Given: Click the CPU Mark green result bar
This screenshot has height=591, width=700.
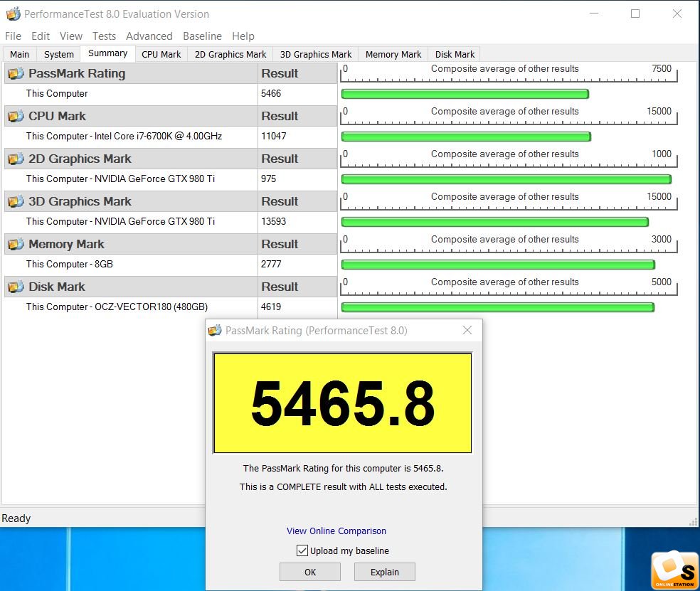Looking at the screenshot, I should pyautogui.click(x=466, y=137).
